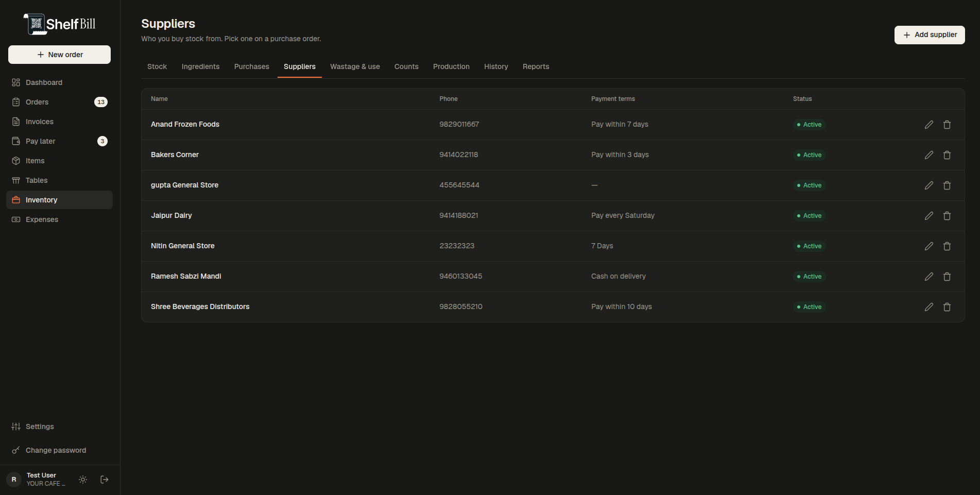
Task: Click phone number 9414022118
Action: (459, 155)
